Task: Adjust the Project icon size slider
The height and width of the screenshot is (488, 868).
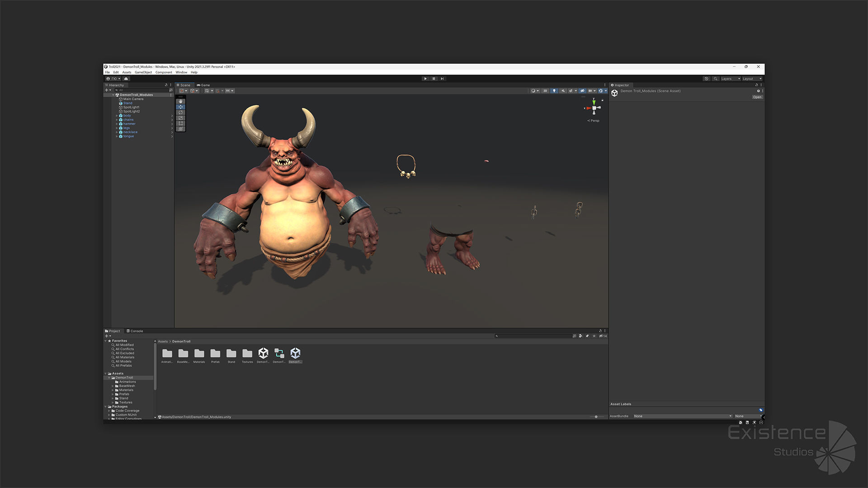Action: [596, 417]
